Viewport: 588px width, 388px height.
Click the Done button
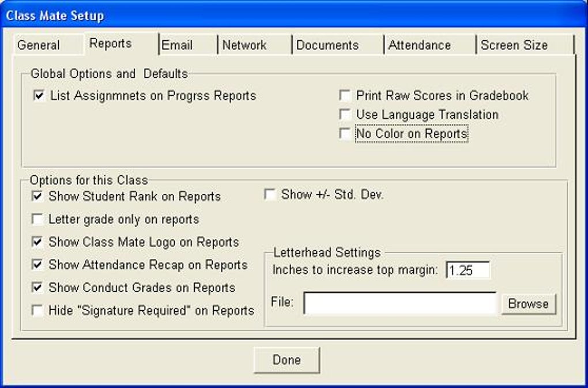coord(287,360)
